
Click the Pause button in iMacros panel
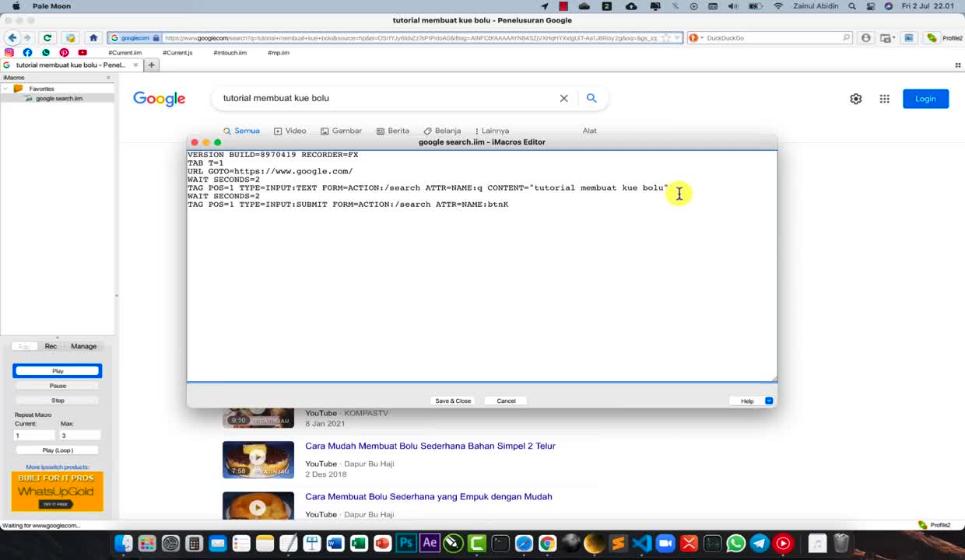[58, 386]
